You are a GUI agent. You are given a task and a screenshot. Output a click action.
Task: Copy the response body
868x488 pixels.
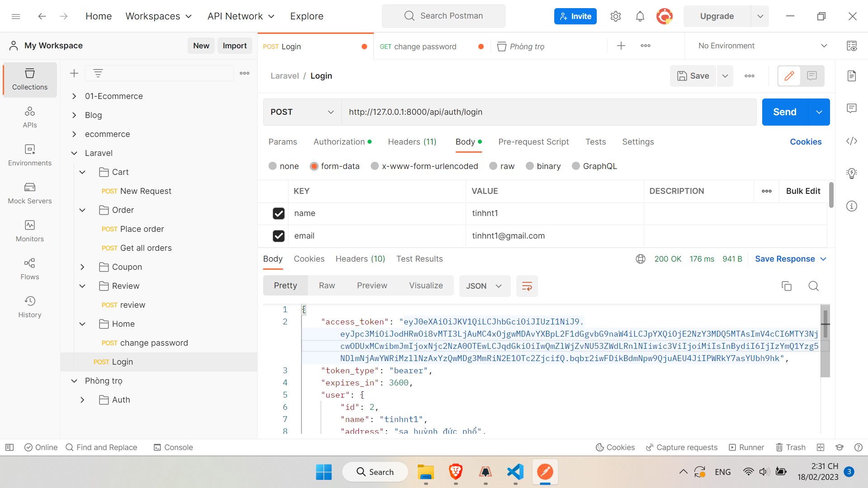tap(787, 286)
